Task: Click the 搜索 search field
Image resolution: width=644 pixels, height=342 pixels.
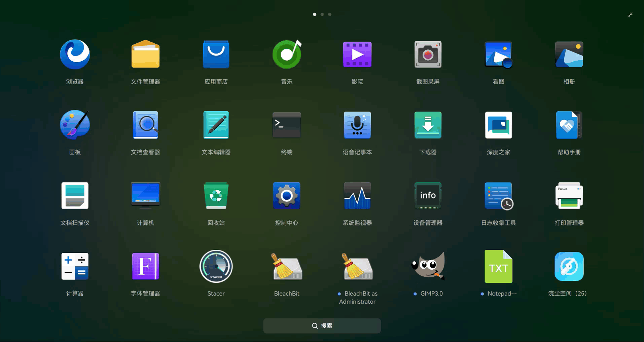Action: click(322, 326)
